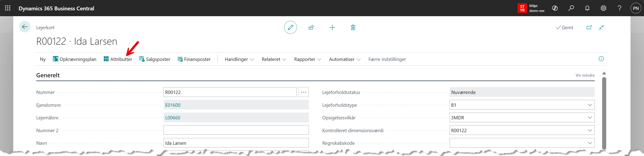Open the Rapporter menu
This screenshot has height=156, width=644.
(x=307, y=59)
